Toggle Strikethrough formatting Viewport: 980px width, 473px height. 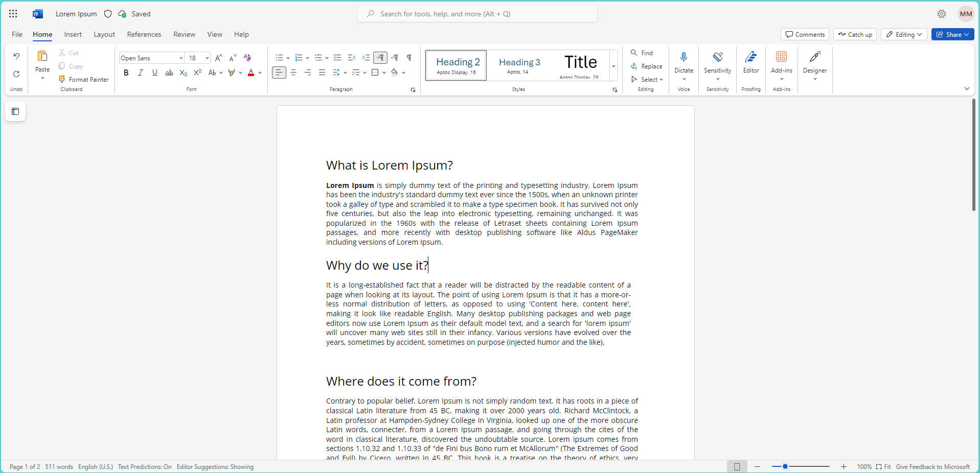[x=169, y=73]
